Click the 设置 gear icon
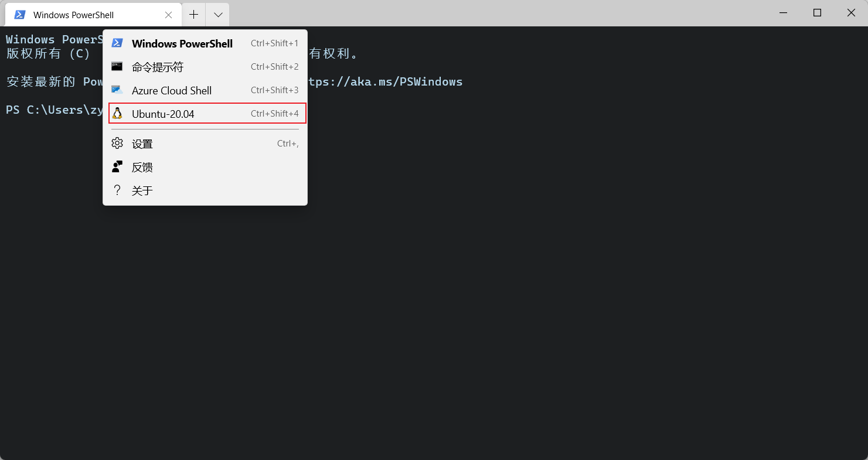Viewport: 868px width, 460px height. pos(117,143)
